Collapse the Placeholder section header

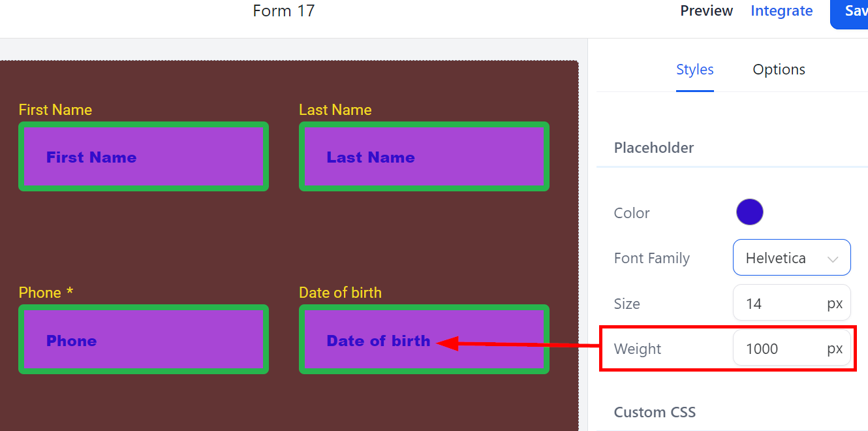(x=653, y=148)
